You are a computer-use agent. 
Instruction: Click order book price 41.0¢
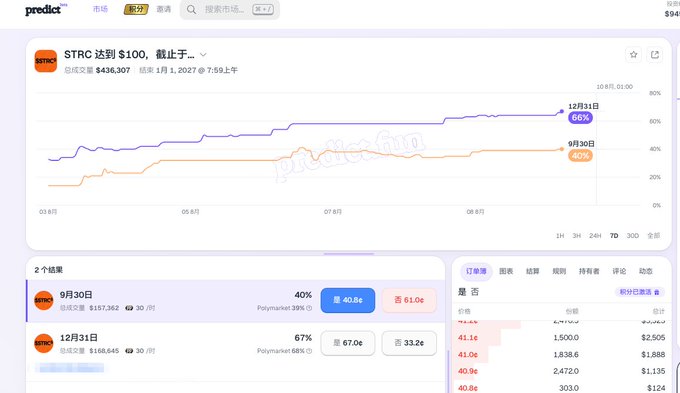(x=468, y=354)
